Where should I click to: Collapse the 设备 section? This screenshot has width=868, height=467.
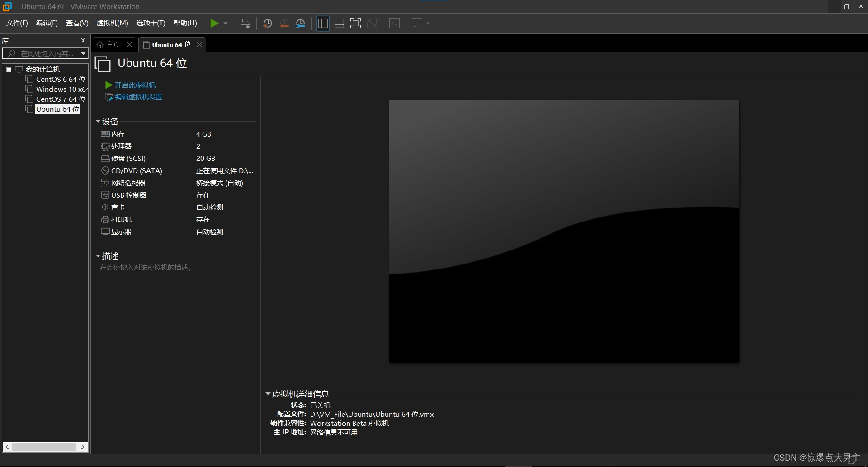pyautogui.click(x=98, y=121)
